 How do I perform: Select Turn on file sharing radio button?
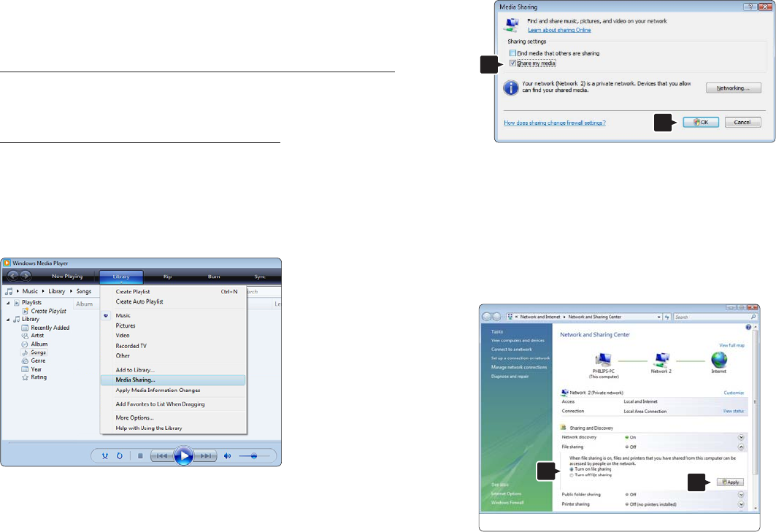click(572, 469)
